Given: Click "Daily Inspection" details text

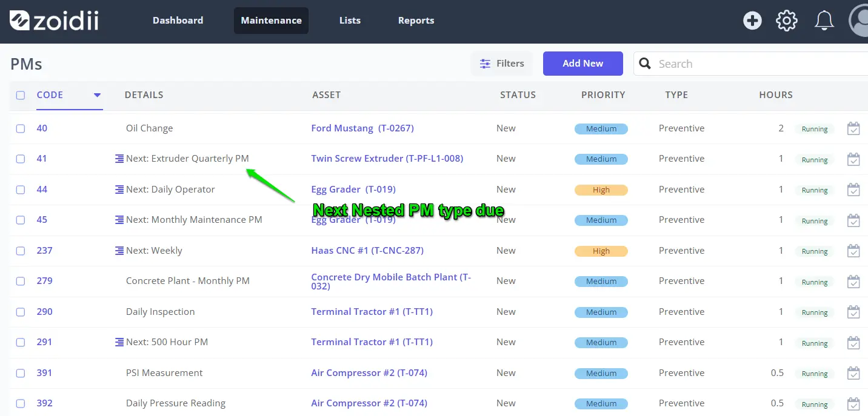Looking at the screenshot, I should click(161, 312).
